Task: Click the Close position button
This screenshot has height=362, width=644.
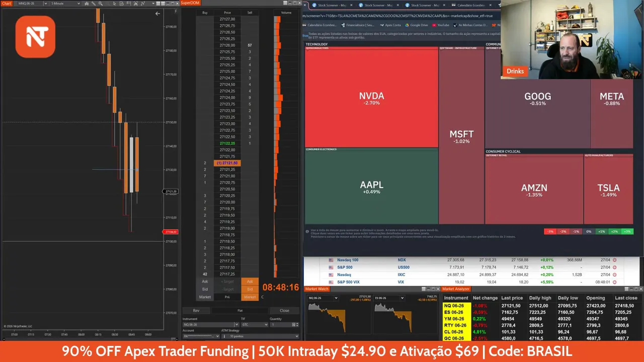Action: [284, 310]
